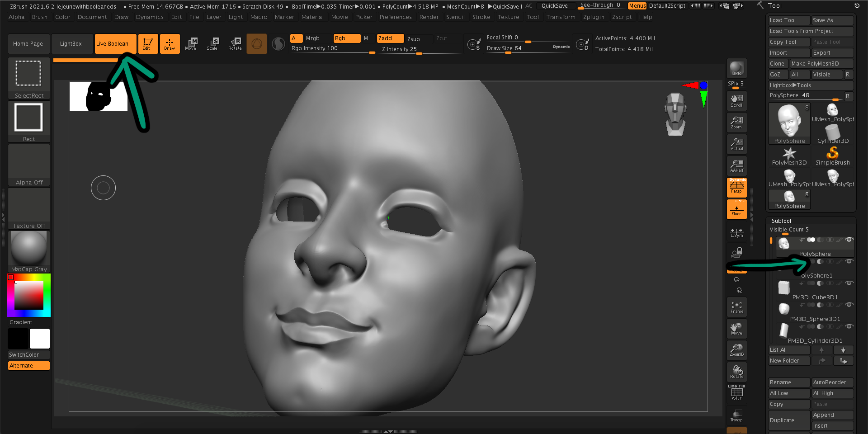The height and width of the screenshot is (434, 868).
Task: Open the Home Page button
Action: coord(28,44)
